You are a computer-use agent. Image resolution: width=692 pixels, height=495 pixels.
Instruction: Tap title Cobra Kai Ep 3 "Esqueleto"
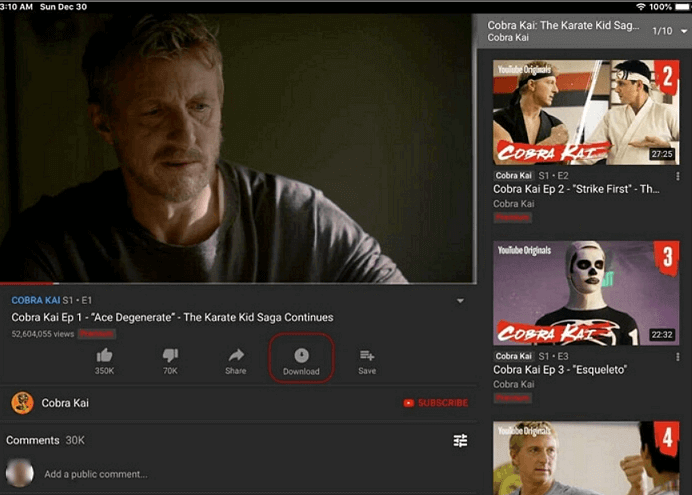coord(560,370)
